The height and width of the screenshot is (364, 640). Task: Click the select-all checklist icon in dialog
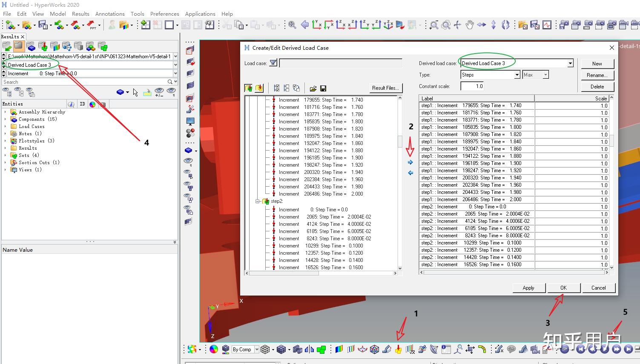coord(277,88)
